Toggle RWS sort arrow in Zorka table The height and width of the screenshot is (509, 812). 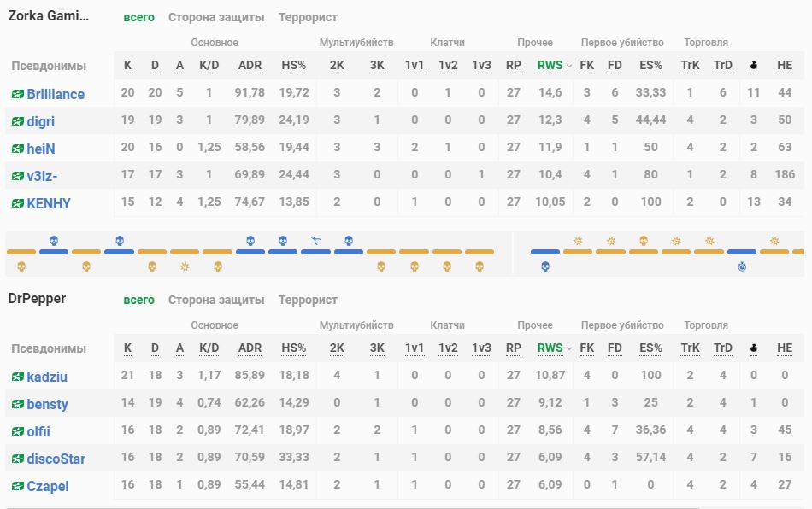pos(569,66)
